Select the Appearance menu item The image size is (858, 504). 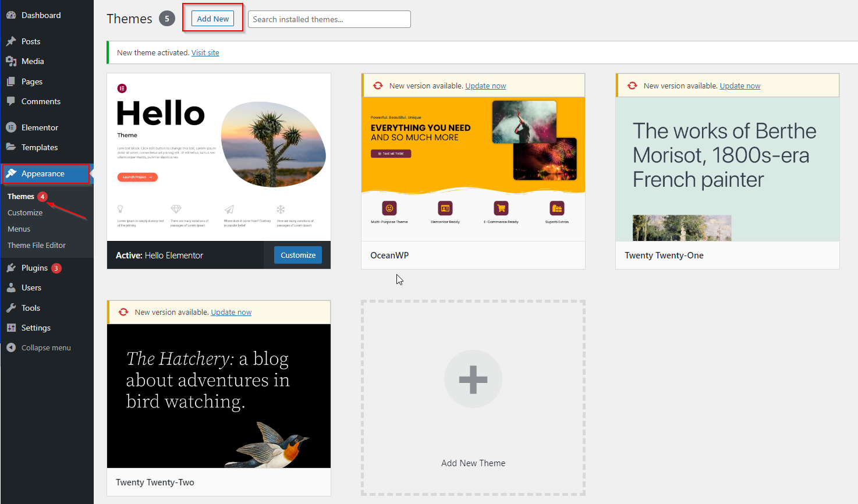click(47, 173)
